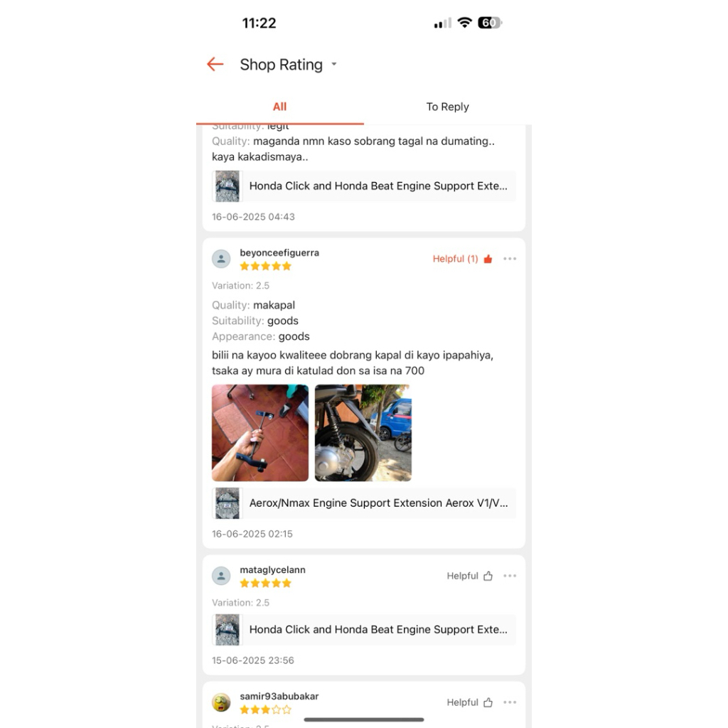This screenshot has height=728, width=728.
Task: Open three-dot menu on mataglycelann's review
Action: 510,576
